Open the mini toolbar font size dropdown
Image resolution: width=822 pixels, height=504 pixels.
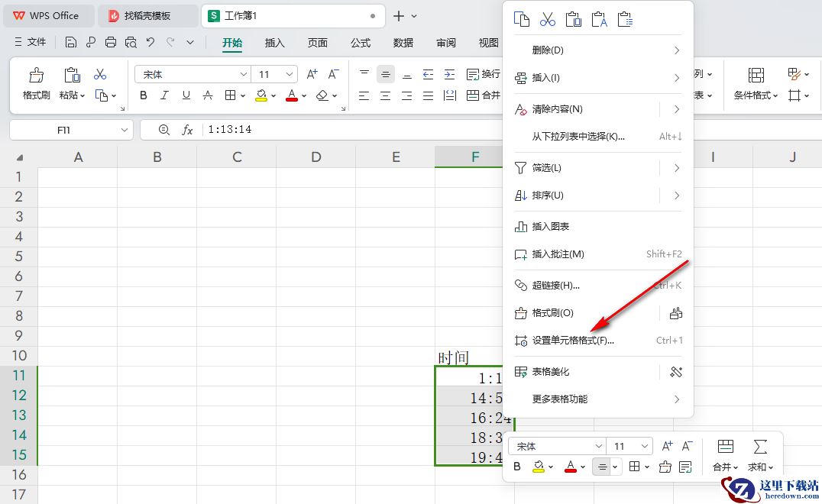click(644, 447)
